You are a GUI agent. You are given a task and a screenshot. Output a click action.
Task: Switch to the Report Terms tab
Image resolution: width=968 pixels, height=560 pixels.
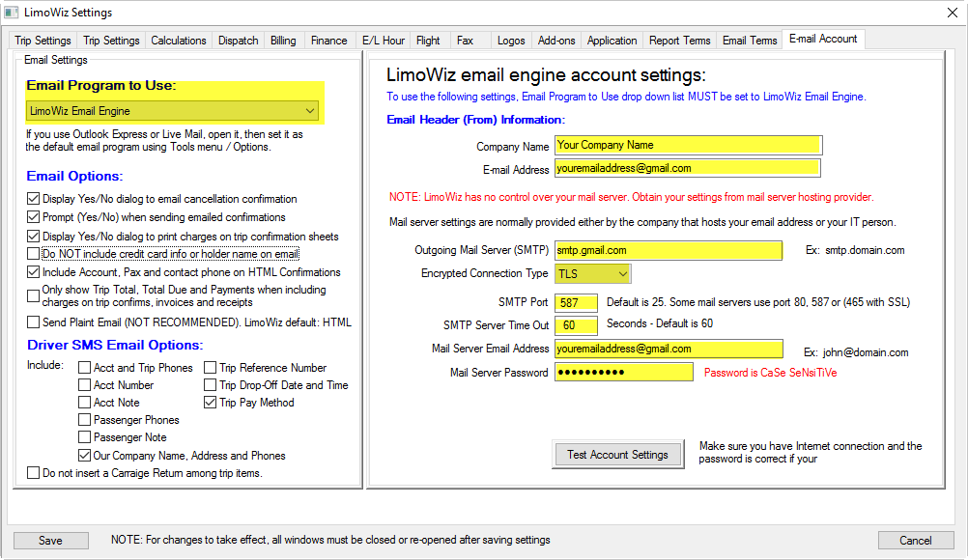click(x=680, y=41)
